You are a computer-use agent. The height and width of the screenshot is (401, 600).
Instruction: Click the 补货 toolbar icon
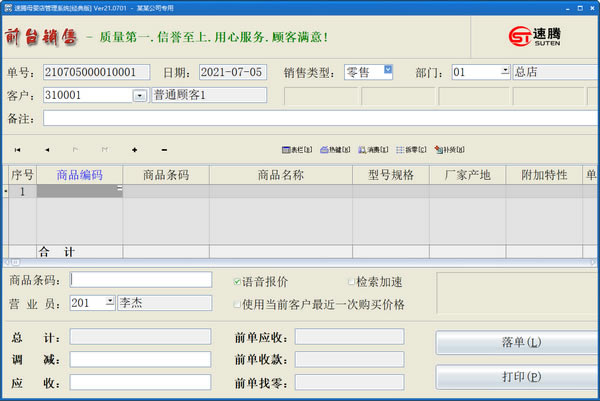pos(447,150)
